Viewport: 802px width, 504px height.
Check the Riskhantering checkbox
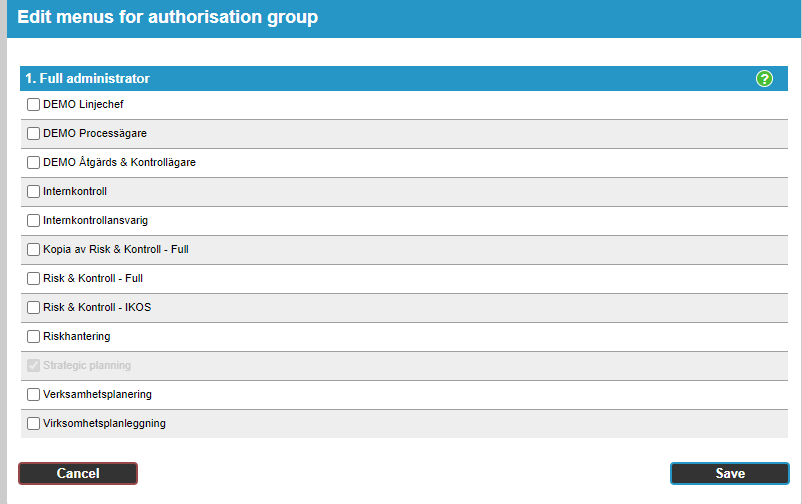coord(33,337)
